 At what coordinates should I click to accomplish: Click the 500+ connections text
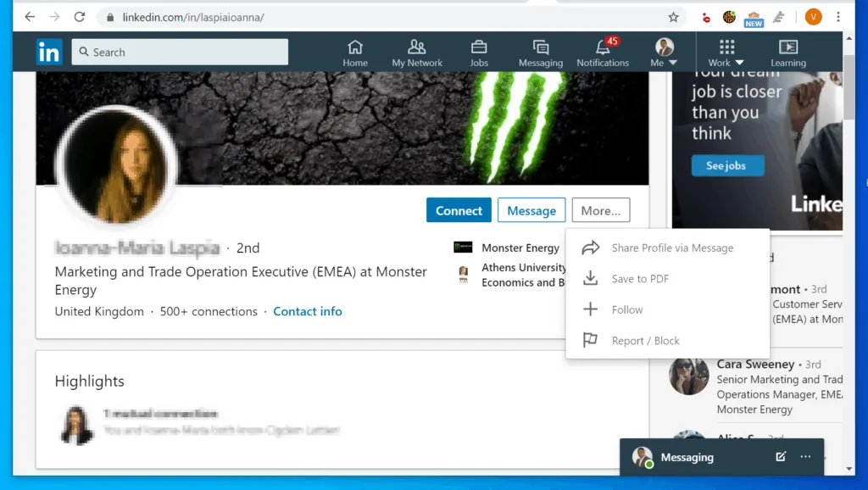point(209,312)
